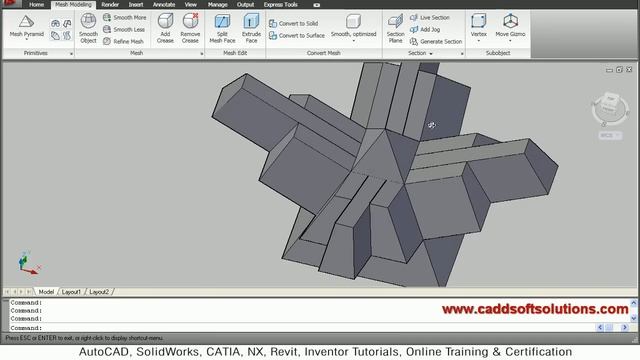Switch to the Manage ribbon tab
The width and height of the screenshot is (640, 360).
218,4
